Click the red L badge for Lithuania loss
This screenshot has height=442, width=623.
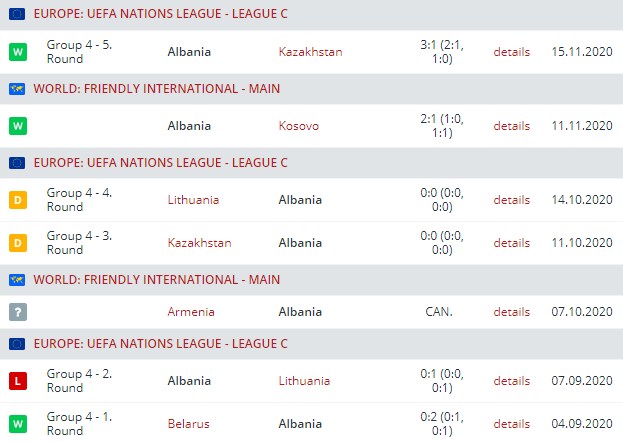[17, 381]
